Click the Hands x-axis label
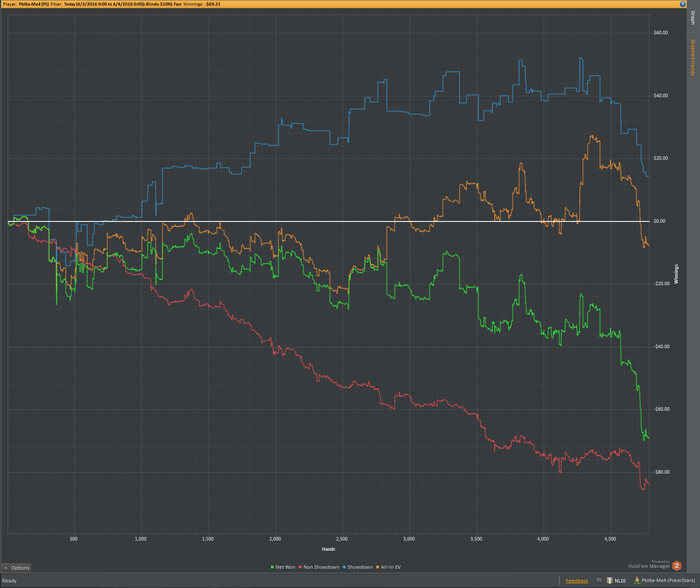700x588 pixels. [x=328, y=549]
